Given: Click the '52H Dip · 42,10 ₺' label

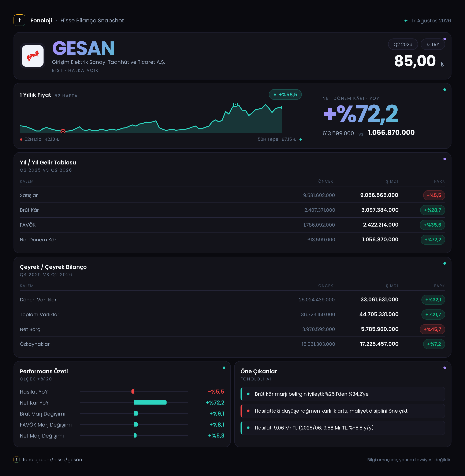Looking at the screenshot, I should [x=42, y=139].
